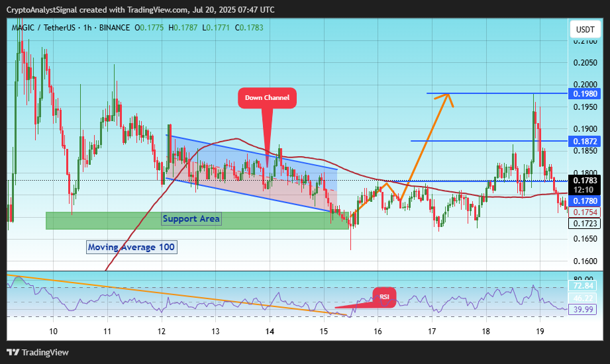Click the high value H0.1787

click(x=183, y=28)
